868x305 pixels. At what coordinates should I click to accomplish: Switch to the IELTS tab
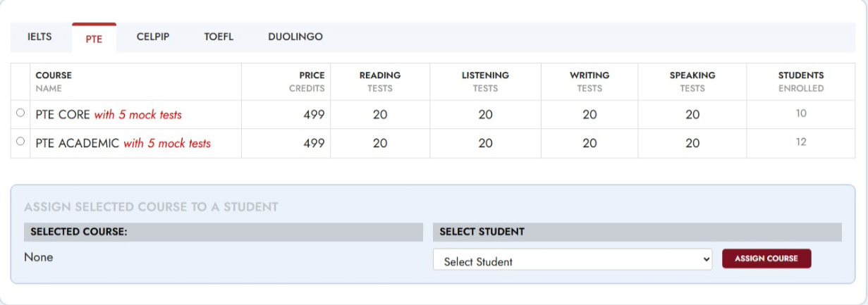pyautogui.click(x=39, y=37)
